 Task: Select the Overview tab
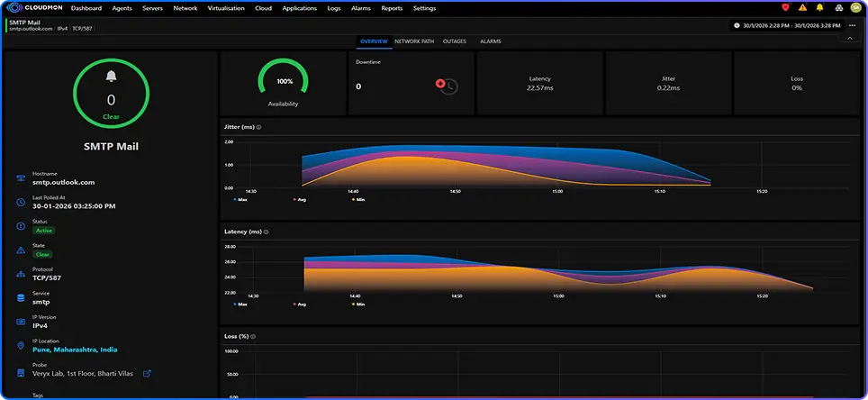374,41
